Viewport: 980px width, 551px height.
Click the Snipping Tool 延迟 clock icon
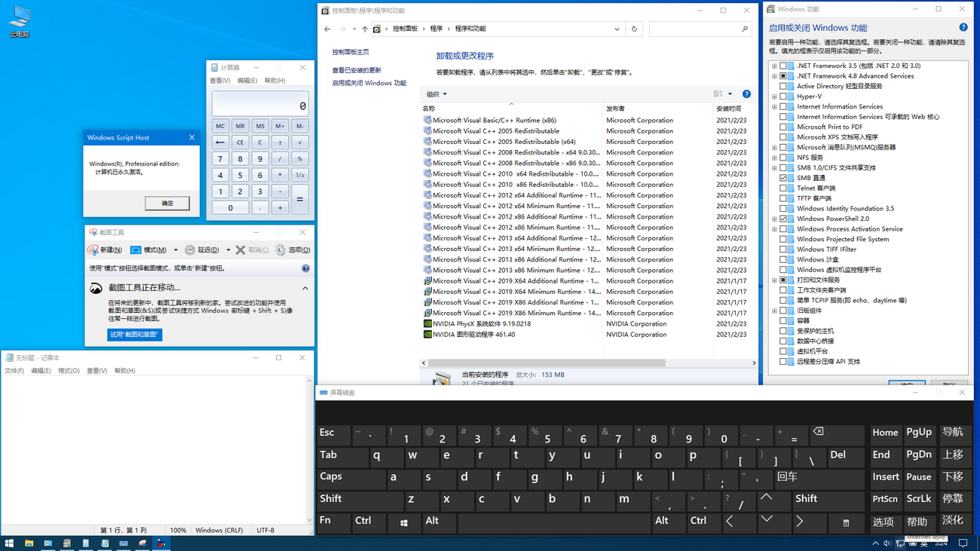(x=190, y=249)
